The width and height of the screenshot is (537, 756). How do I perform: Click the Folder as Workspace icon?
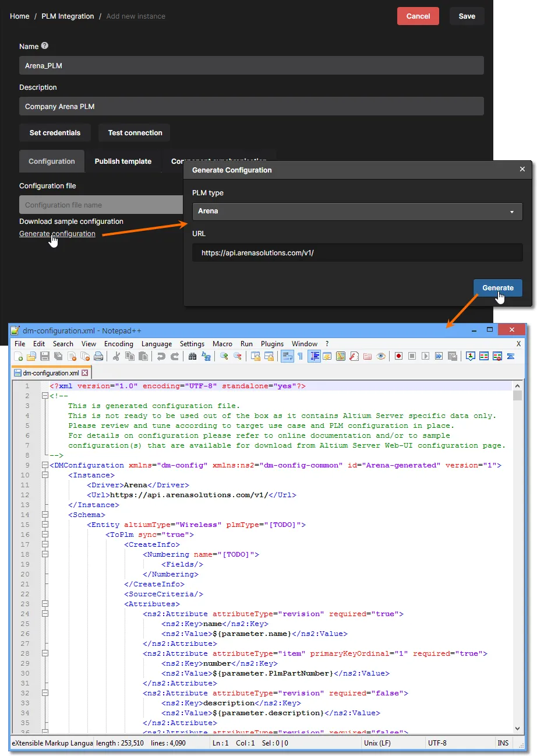[x=368, y=356]
